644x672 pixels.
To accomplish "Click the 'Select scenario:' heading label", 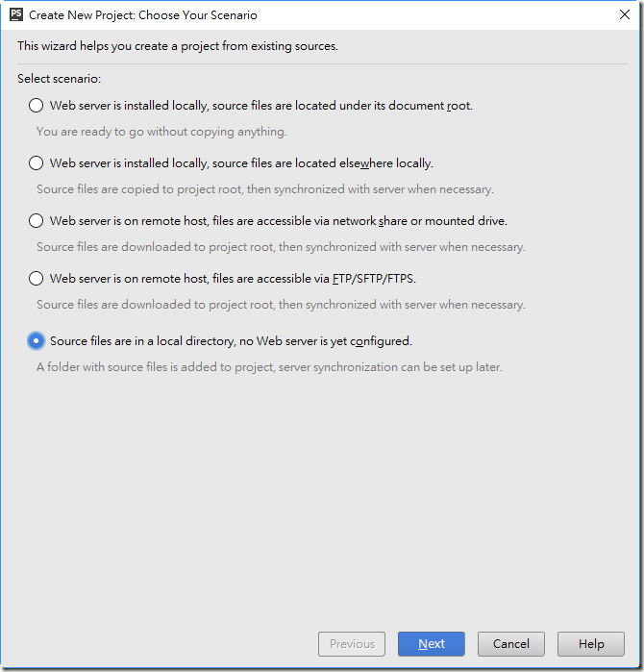I will pyautogui.click(x=60, y=79).
